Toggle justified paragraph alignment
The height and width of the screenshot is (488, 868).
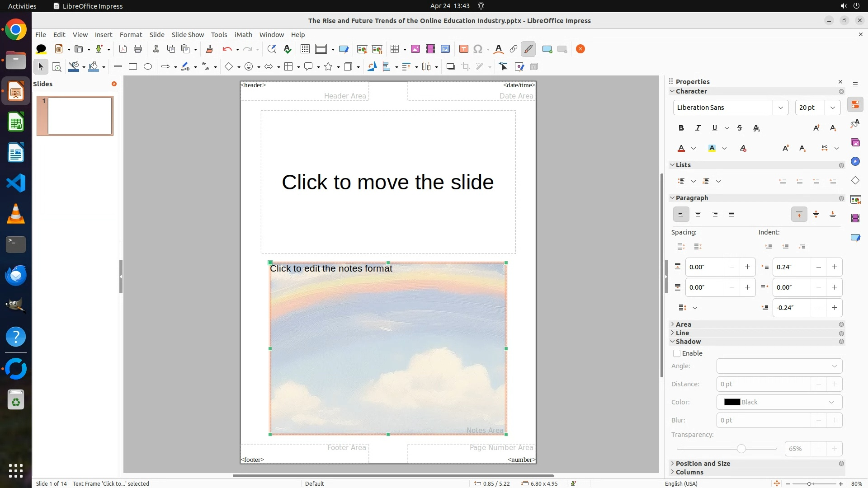pyautogui.click(x=731, y=214)
